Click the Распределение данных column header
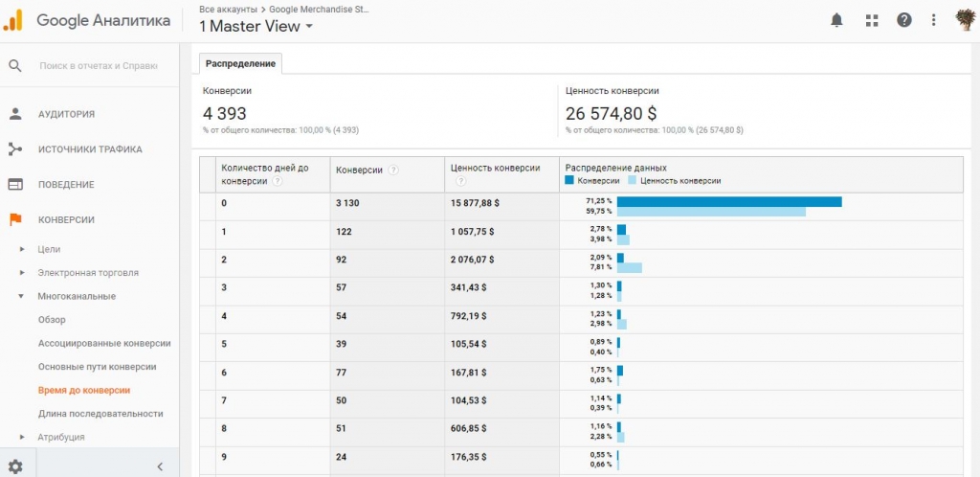Viewport: 980px width, 477px height. click(615, 168)
